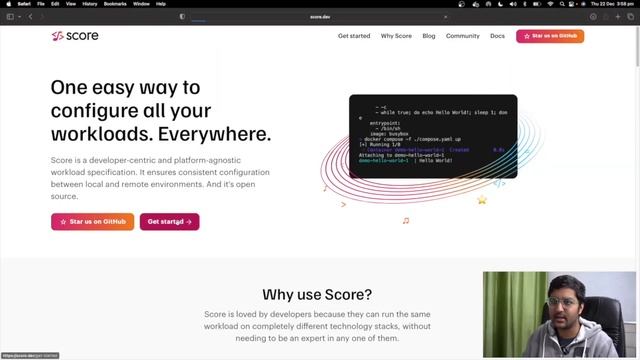Screen dimensions: 640x360
Task: Click the hero Get started button
Action: point(169,222)
